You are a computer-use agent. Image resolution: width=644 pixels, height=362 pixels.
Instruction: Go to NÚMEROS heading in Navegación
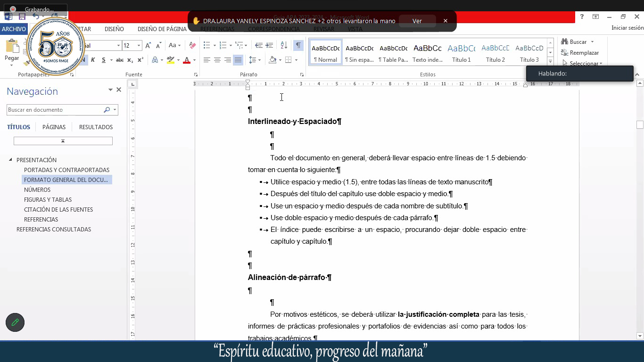coord(37,189)
